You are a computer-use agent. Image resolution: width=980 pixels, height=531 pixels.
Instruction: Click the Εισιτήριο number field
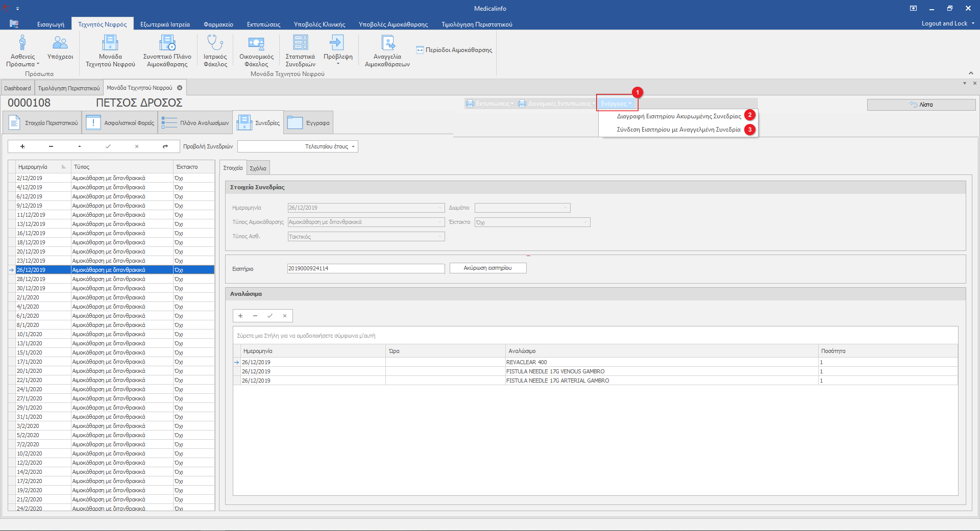[365, 269]
